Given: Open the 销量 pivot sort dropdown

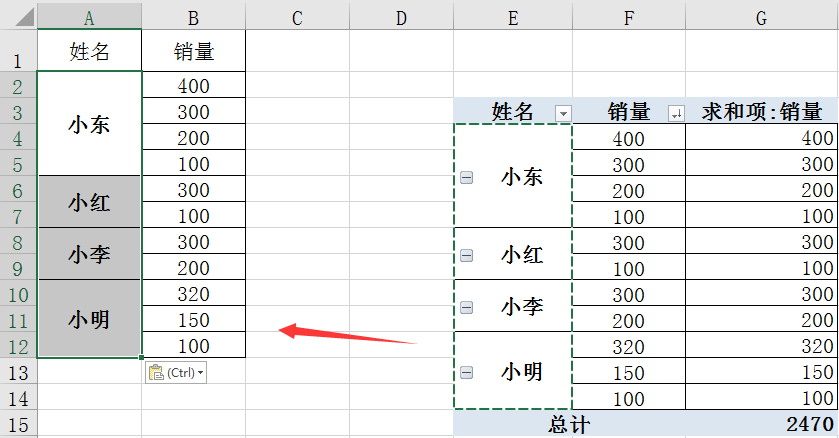Looking at the screenshot, I should [676, 113].
